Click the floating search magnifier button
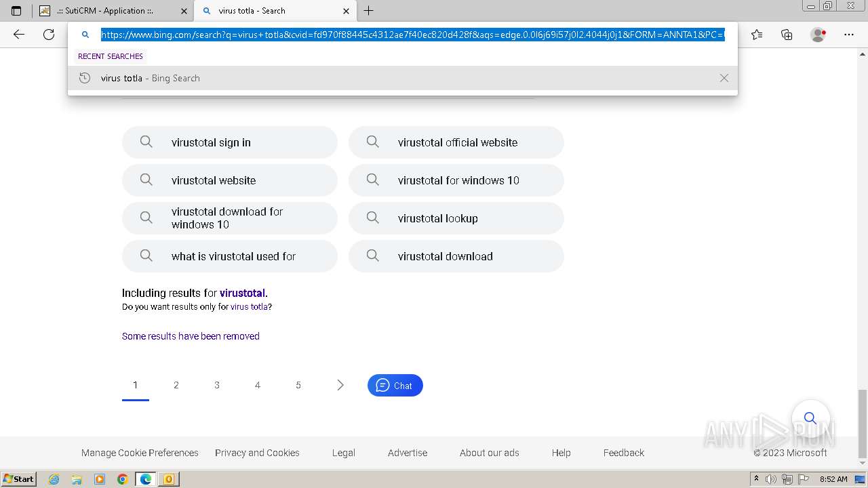Image resolution: width=868 pixels, height=488 pixels. [x=810, y=418]
